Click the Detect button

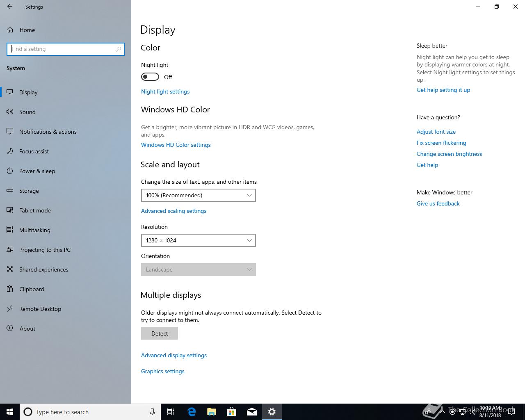click(x=160, y=333)
